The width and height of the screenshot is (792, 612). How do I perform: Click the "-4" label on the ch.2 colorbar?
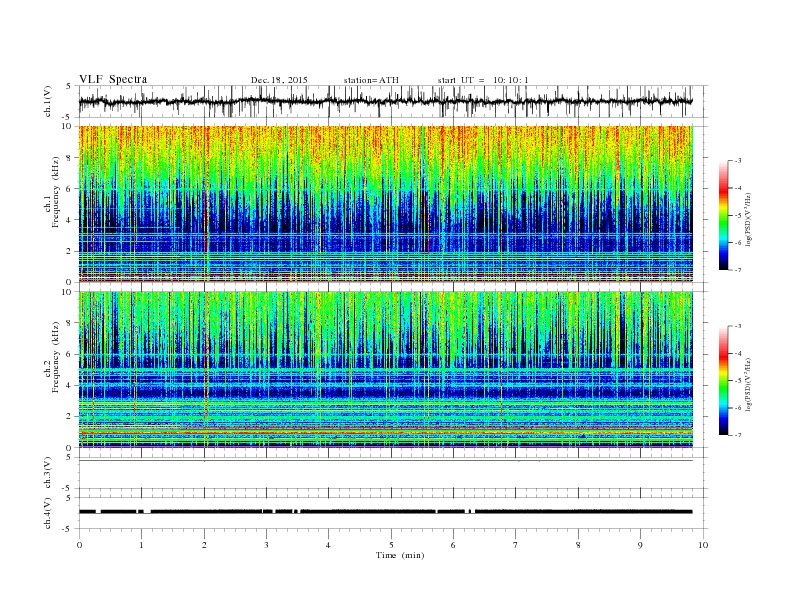point(738,353)
